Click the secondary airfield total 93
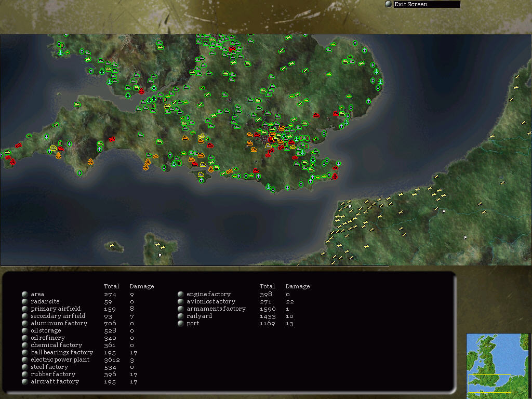Image resolution: width=532 pixels, height=399 pixels. [x=108, y=316]
